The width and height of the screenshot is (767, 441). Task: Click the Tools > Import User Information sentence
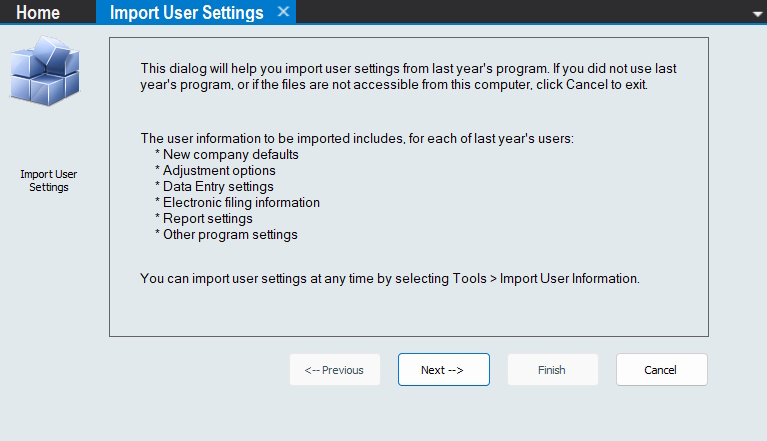(x=389, y=277)
